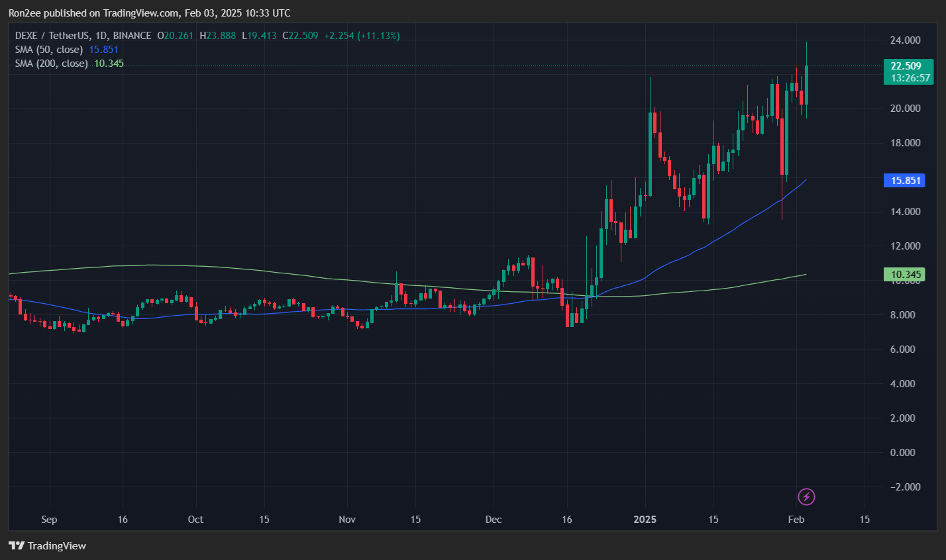Select the Feb label on the time axis
This screenshot has width=946, height=560.
[796, 520]
